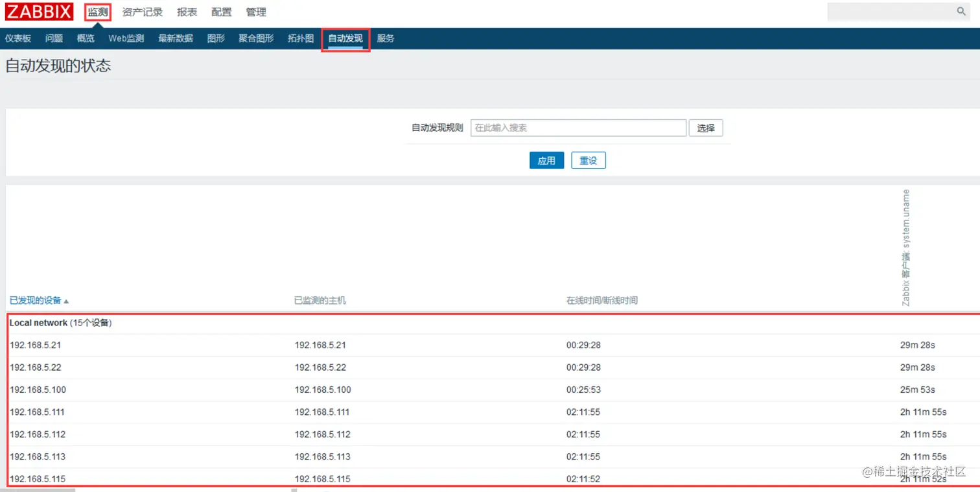Viewport: 980px width, 492px height.
Task: Click the 在线时间/断线时间 column header
Action: (602, 300)
